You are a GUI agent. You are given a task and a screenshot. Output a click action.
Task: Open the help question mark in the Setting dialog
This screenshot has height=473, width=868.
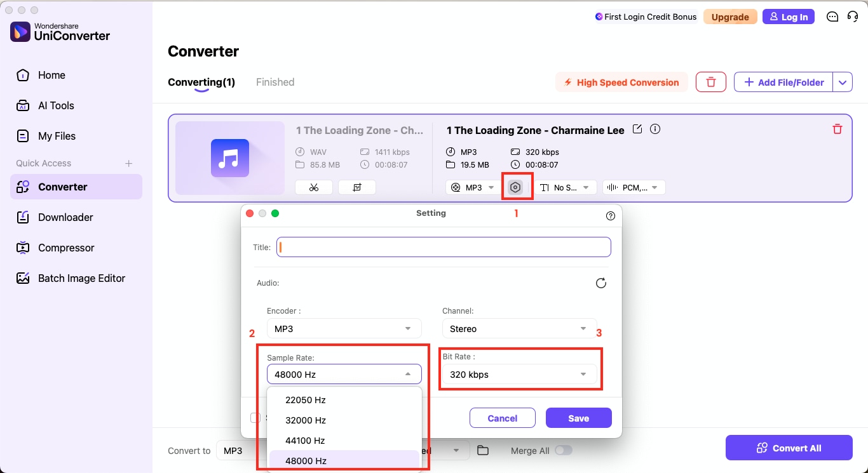tap(611, 216)
